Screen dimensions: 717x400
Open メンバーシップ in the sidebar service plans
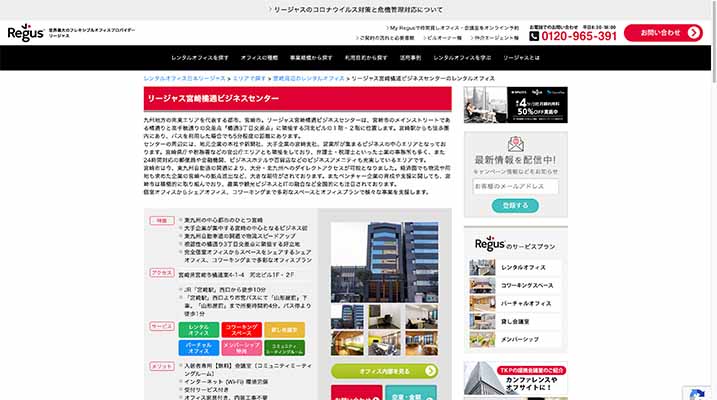point(515,340)
